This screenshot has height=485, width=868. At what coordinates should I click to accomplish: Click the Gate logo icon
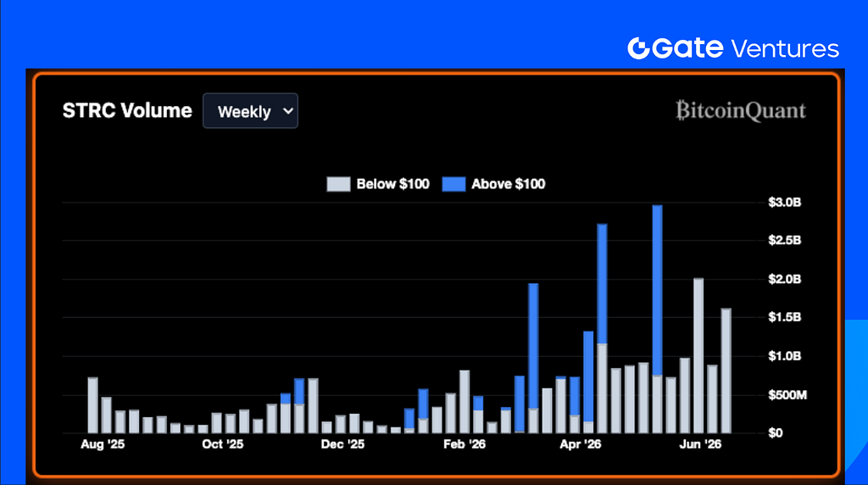pyautogui.click(x=638, y=48)
